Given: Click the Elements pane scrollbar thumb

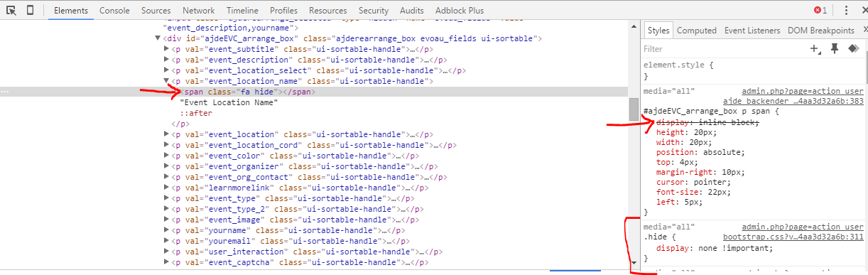Looking at the screenshot, I should point(634,109).
